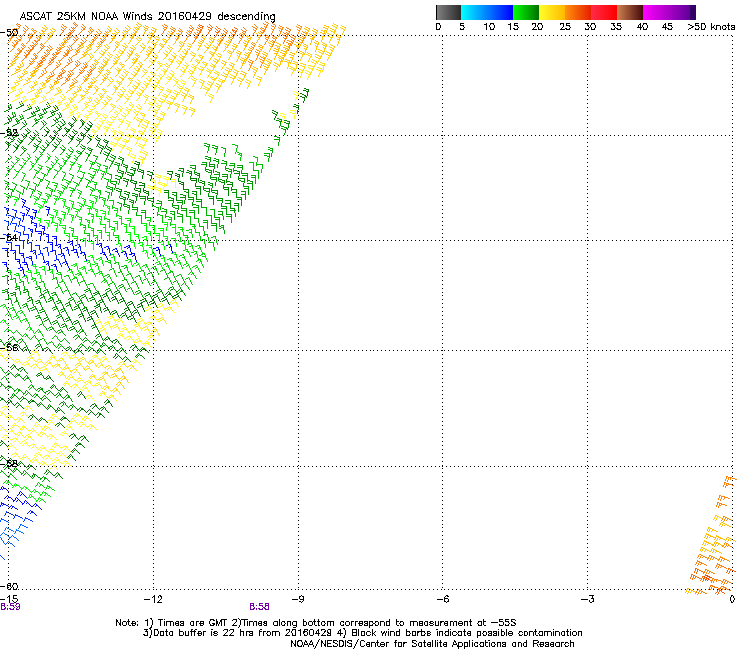
Task: Click the -52 latitude label
Action: click(x=9, y=133)
